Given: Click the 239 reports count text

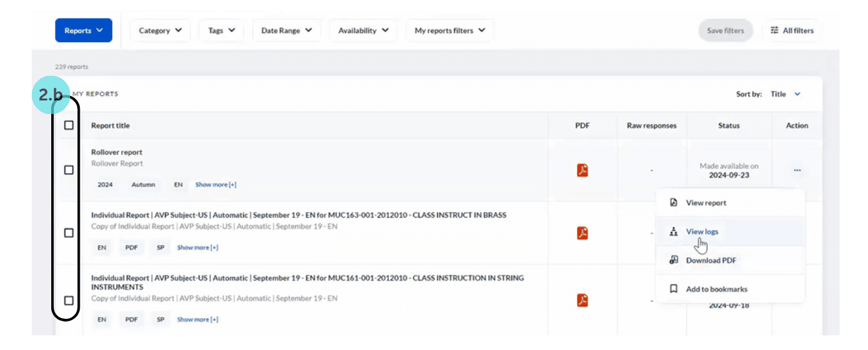Looking at the screenshot, I should (x=71, y=67).
